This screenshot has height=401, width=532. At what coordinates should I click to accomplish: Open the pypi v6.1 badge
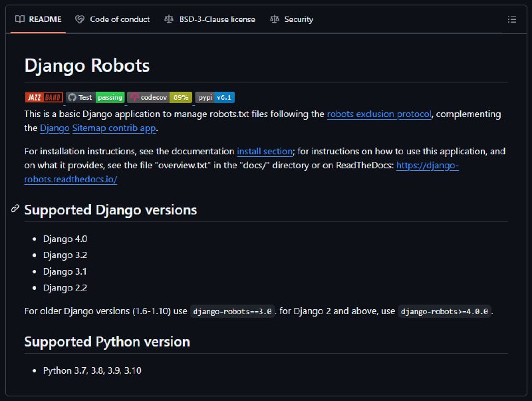[215, 97]
